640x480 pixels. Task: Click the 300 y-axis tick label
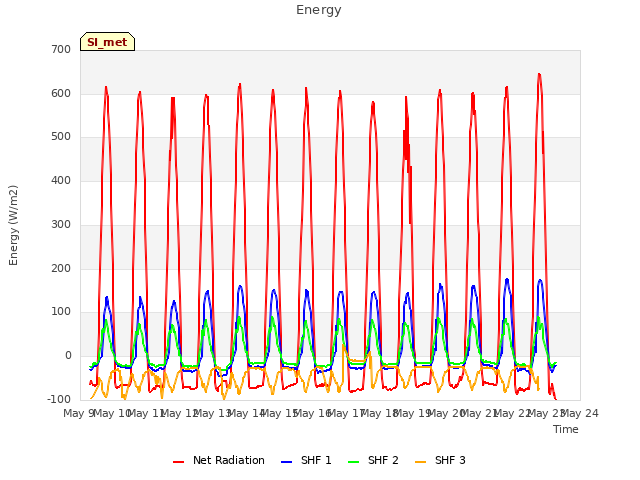click(61, 224)
